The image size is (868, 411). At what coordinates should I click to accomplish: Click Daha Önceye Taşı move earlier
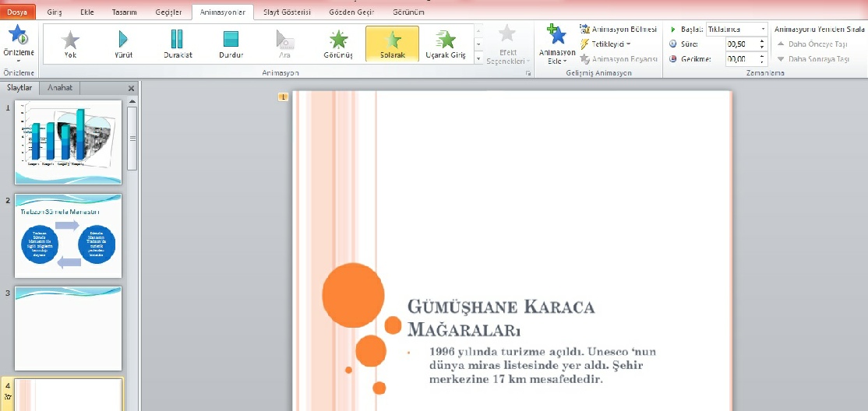tap(813, 44)
